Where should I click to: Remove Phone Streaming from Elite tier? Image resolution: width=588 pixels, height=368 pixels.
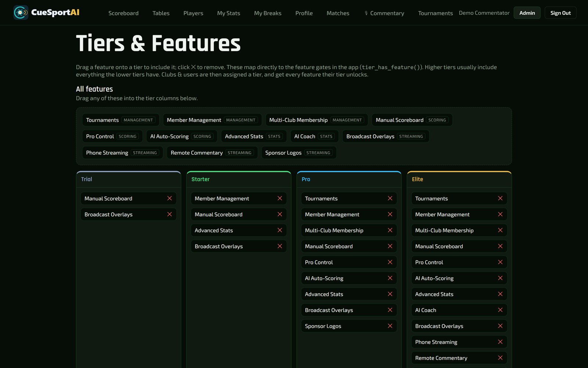pyautogui.click(x=500, y=342)
